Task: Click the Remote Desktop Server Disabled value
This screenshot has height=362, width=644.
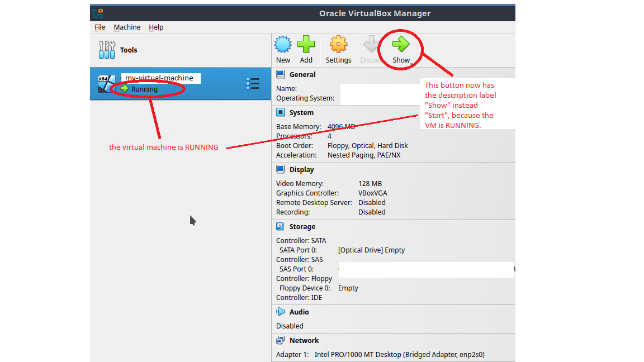Action: point(372,202)
